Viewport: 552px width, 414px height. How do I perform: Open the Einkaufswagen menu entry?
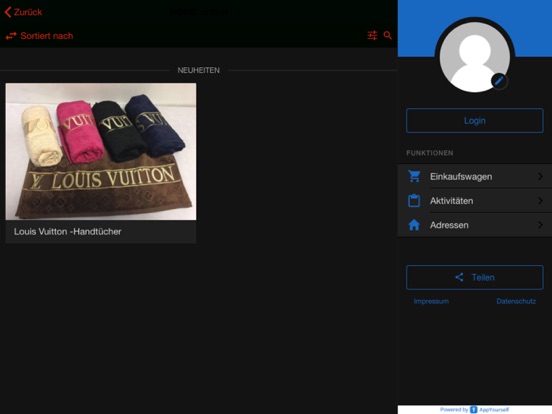(475, 176)
